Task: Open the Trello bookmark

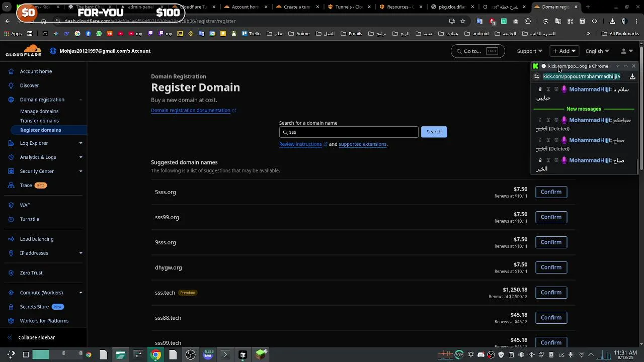Action: [251, 34]
